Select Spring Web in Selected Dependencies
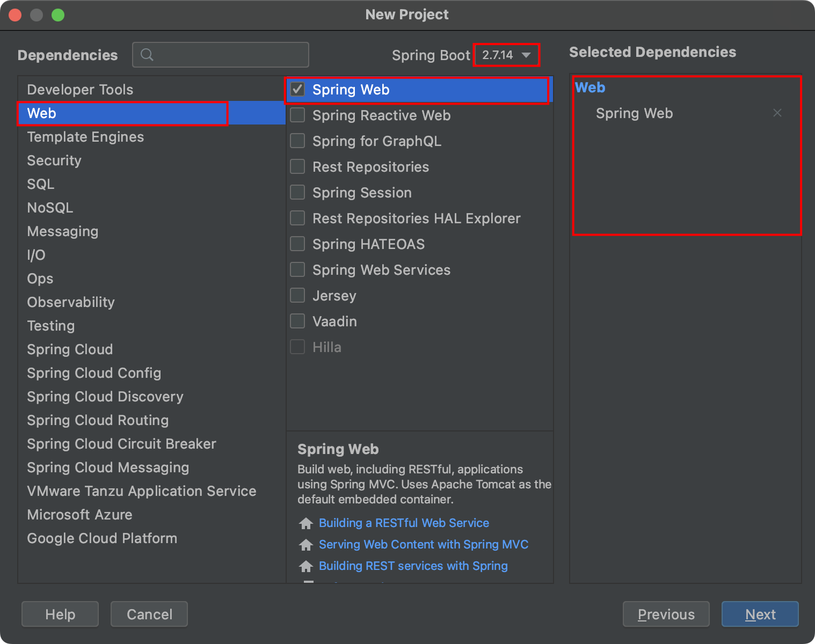The height and width of the screenshot is (644, 815). [634, 113]
